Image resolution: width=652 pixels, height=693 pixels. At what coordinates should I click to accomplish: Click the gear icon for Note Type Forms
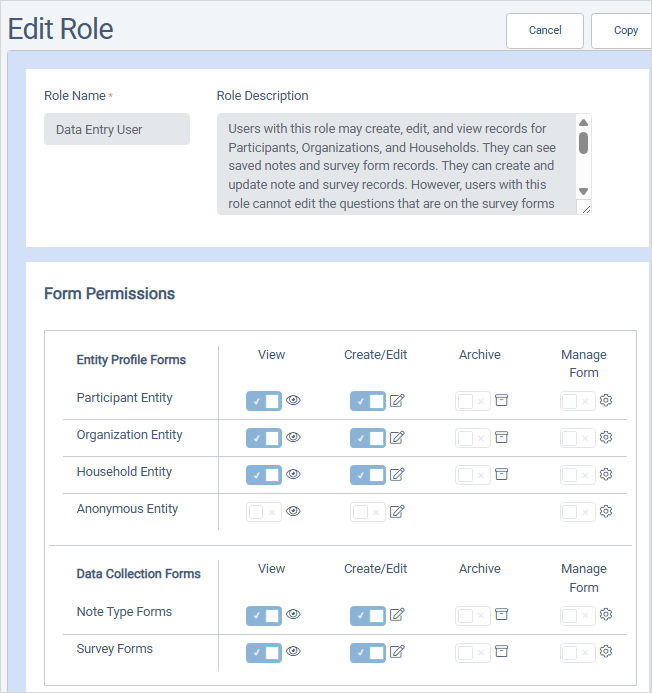click(605, 615)
